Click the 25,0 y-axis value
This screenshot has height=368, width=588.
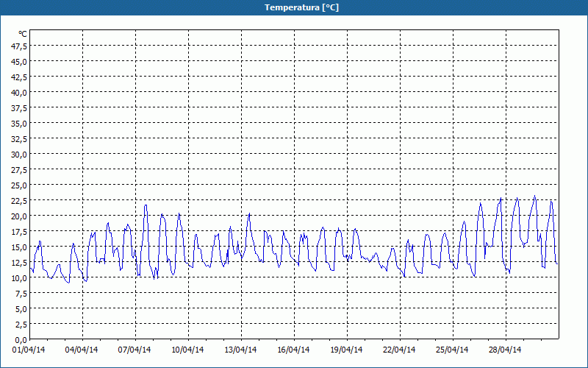(20, 185)
